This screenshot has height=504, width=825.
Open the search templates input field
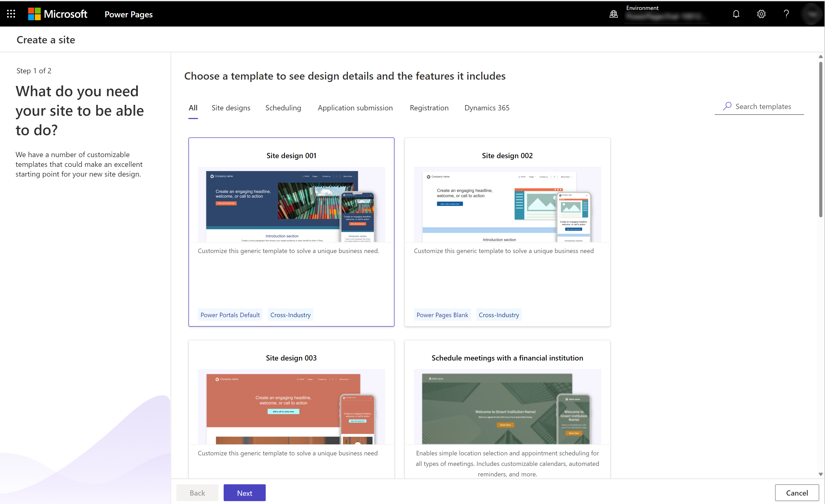pos(764,107)
